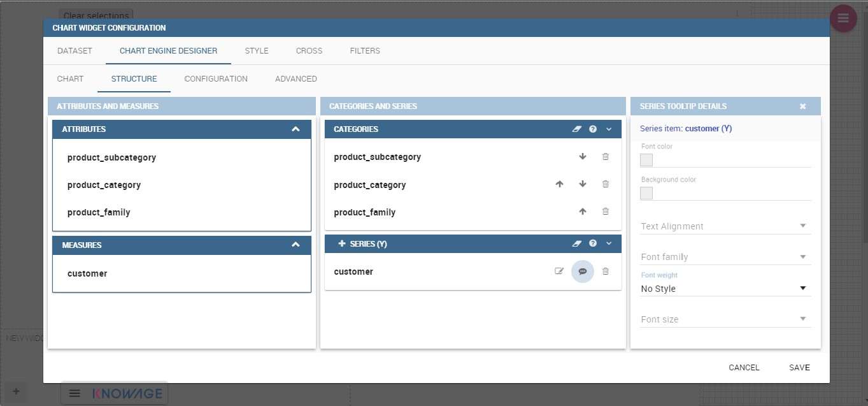
Task: Switch to the Style tab
Action: pyautogui.click(x=257, y=51)
